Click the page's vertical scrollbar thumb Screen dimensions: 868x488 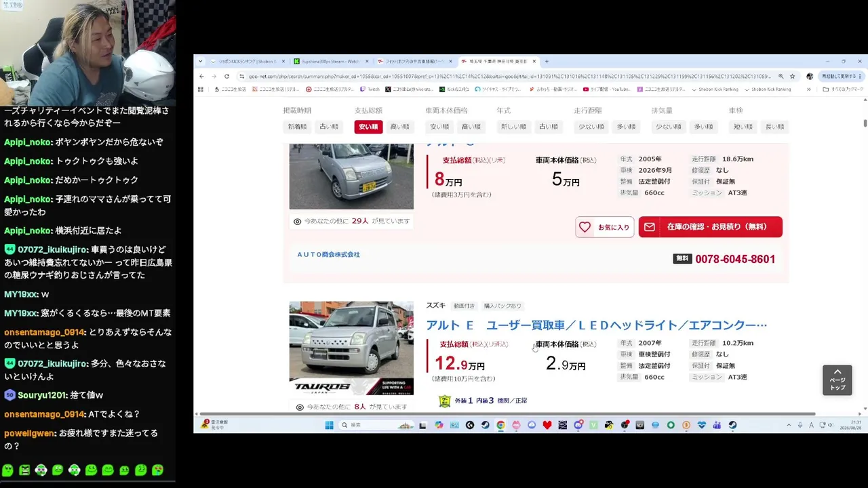[x=865, y=122]
